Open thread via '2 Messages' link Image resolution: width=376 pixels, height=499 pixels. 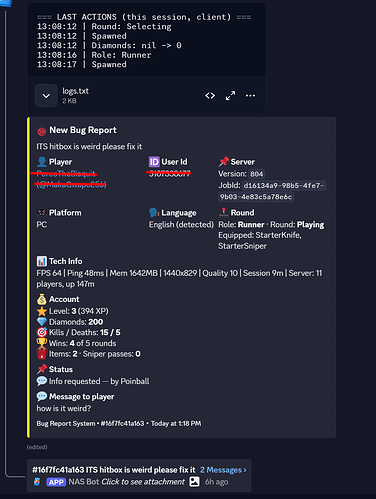click(x=223, y=470)
